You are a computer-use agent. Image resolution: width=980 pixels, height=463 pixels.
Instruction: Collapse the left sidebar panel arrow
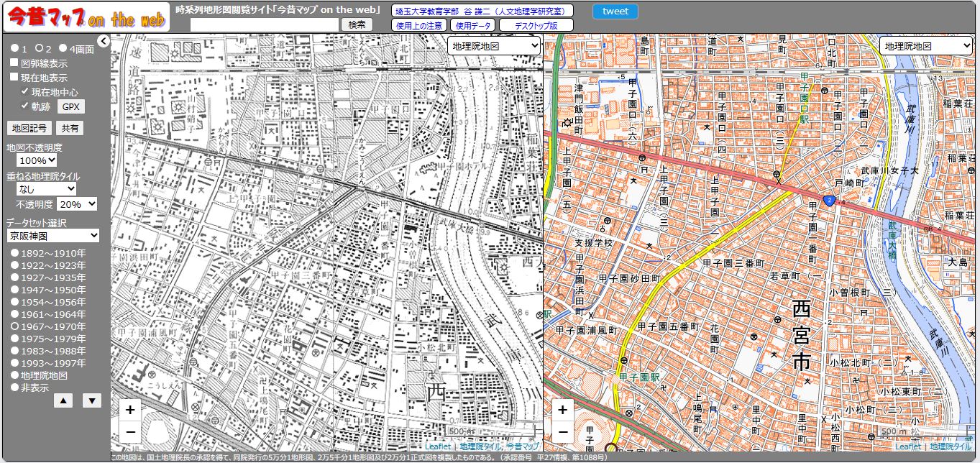(x=104, y=41)
